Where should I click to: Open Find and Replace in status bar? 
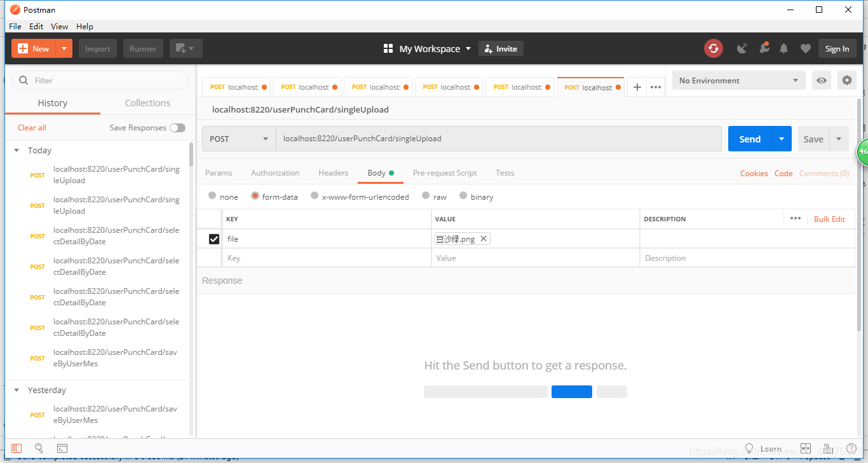click(x=39, y=448)
